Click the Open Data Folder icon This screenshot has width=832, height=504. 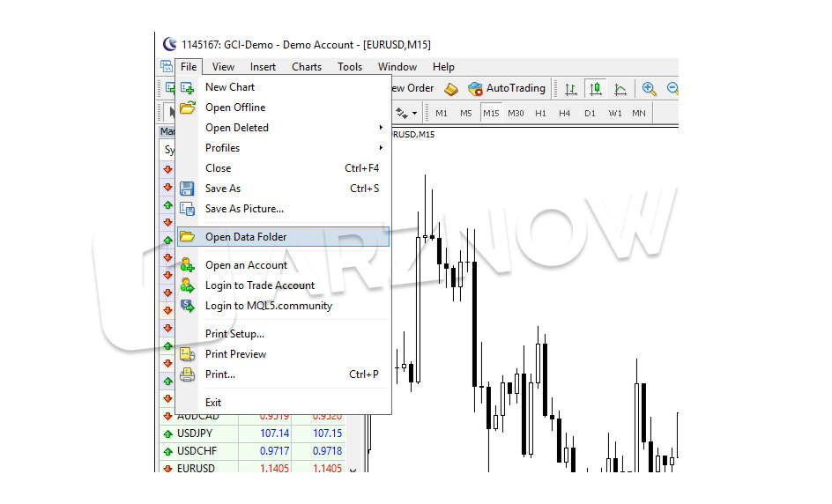188,237
